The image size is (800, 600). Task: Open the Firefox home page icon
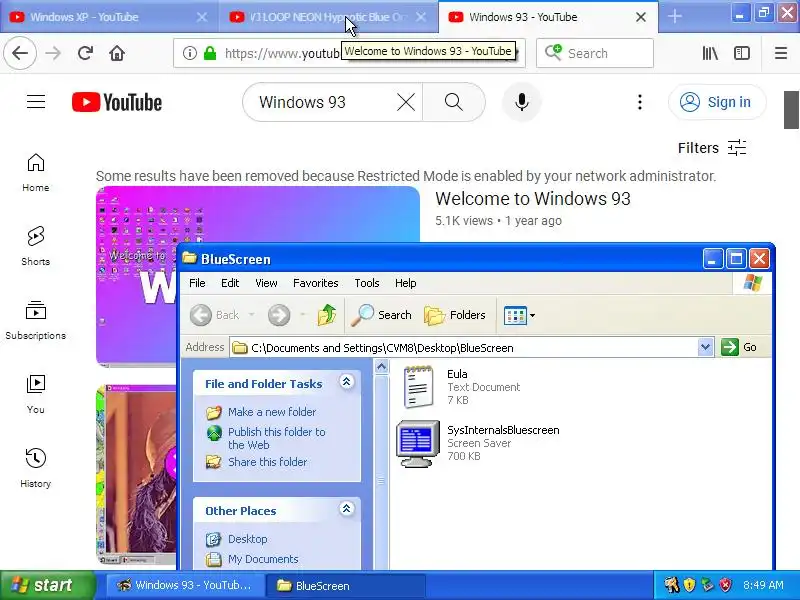click(x=117, y=53)
